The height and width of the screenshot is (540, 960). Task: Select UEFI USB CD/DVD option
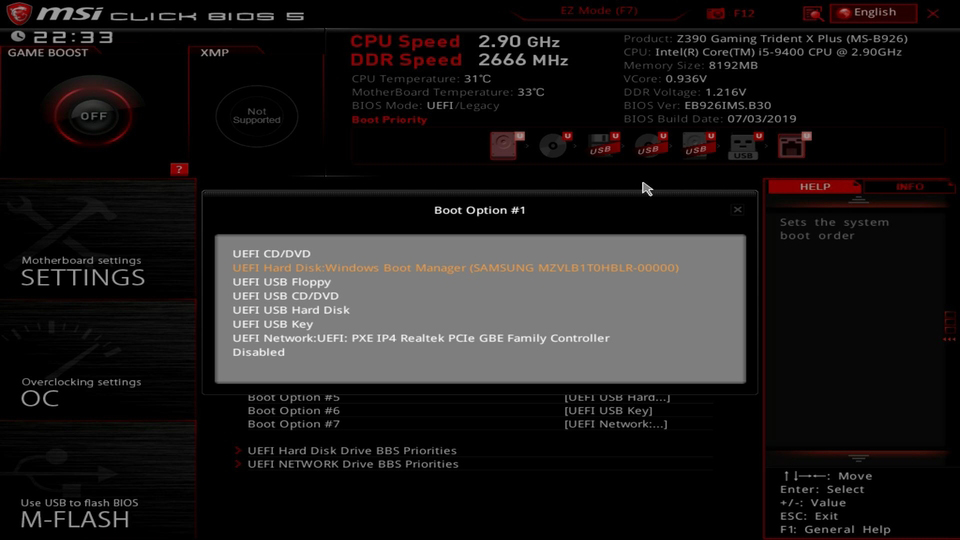click(285, 296)
